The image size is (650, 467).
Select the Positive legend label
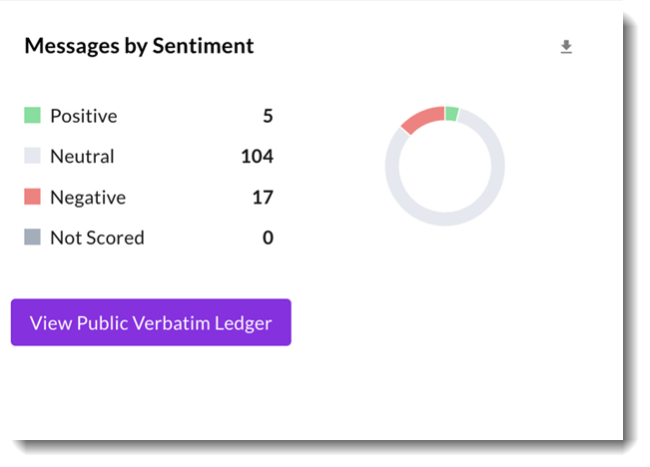pyautogui.click(x=83, y=116)
